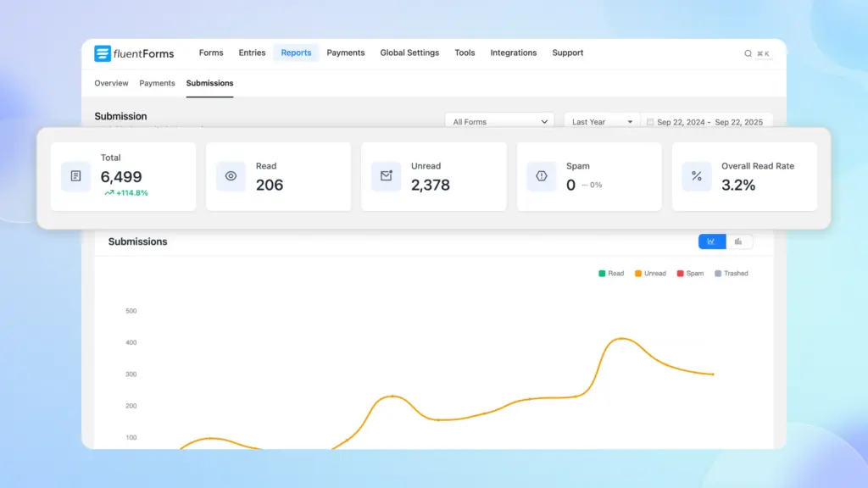
Task: Click the Spam alert icon
Action: 542,176
